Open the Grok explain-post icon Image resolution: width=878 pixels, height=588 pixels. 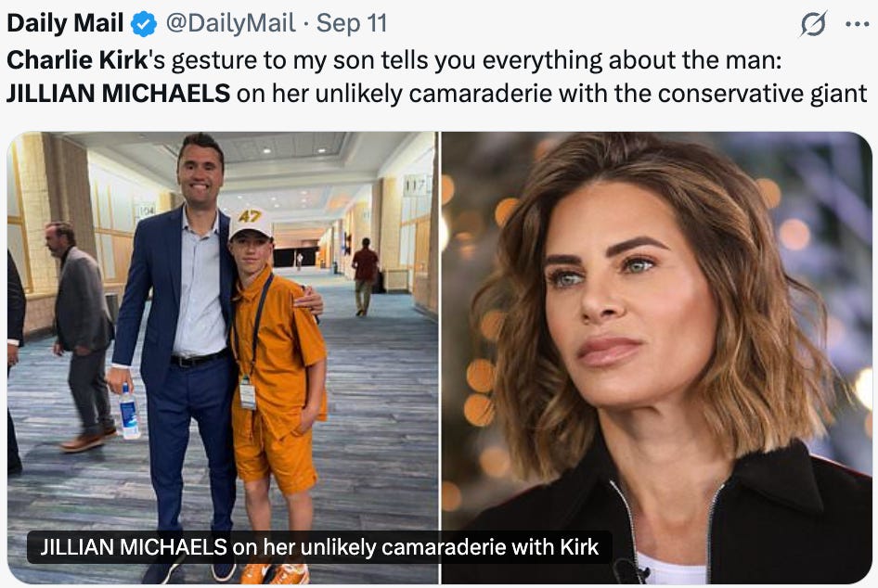click(x=813, y=24)
